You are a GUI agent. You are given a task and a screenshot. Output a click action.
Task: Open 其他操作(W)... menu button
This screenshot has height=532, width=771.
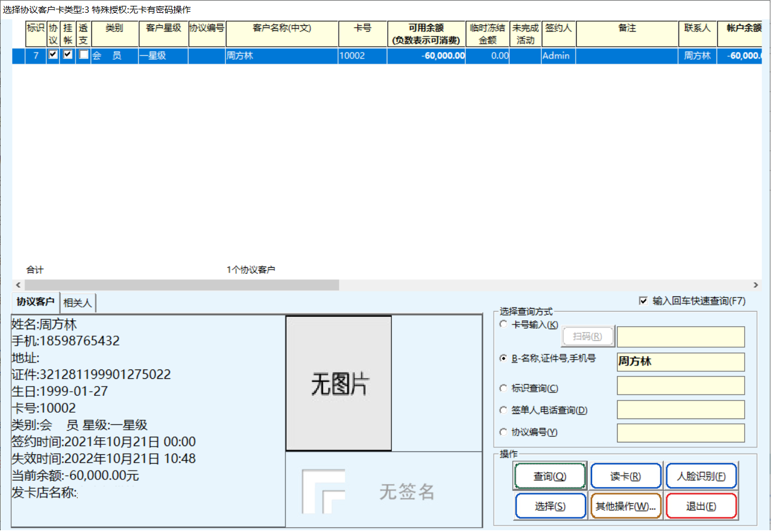click(x=626, y=506)
